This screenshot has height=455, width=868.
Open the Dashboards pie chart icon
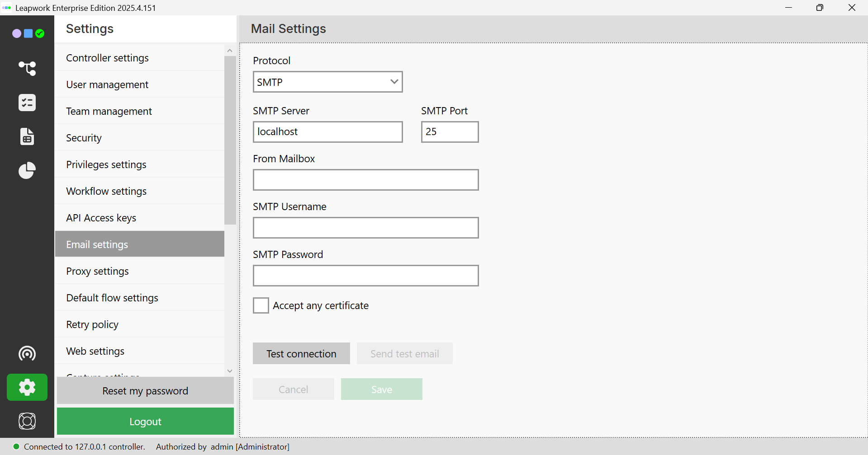point(27,170)
